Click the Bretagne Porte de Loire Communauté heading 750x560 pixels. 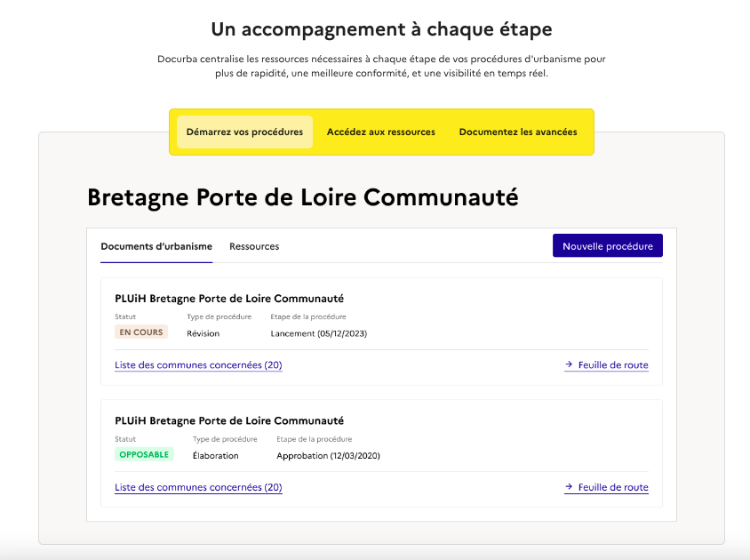click(302, 197)
